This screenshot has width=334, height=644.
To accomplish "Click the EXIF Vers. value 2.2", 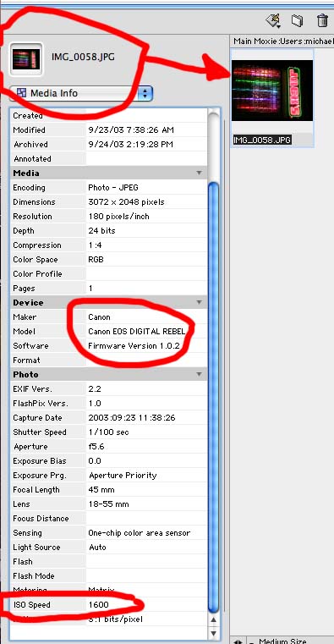I will (x=95, y=389).
